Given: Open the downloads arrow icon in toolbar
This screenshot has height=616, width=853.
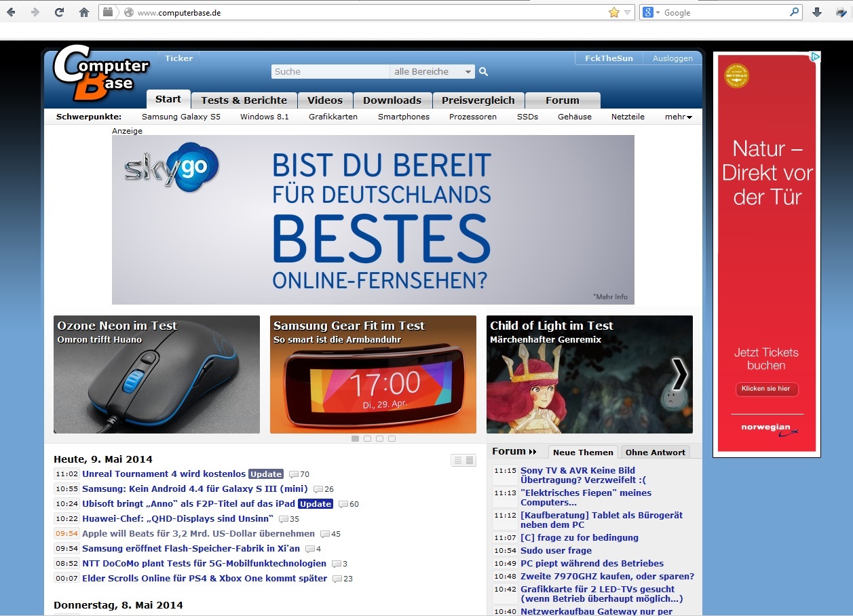Looking at the screenshot, I should [817, 12].
